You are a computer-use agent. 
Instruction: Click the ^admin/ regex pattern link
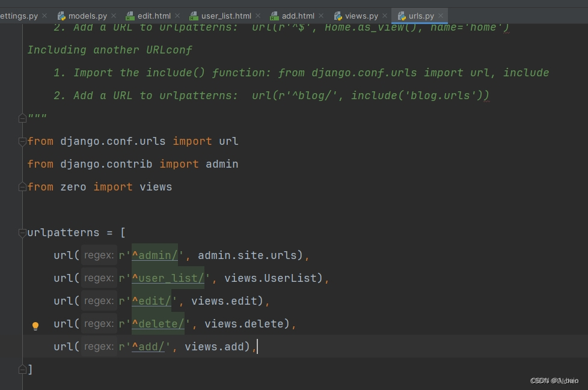click(x=155, y=255)
